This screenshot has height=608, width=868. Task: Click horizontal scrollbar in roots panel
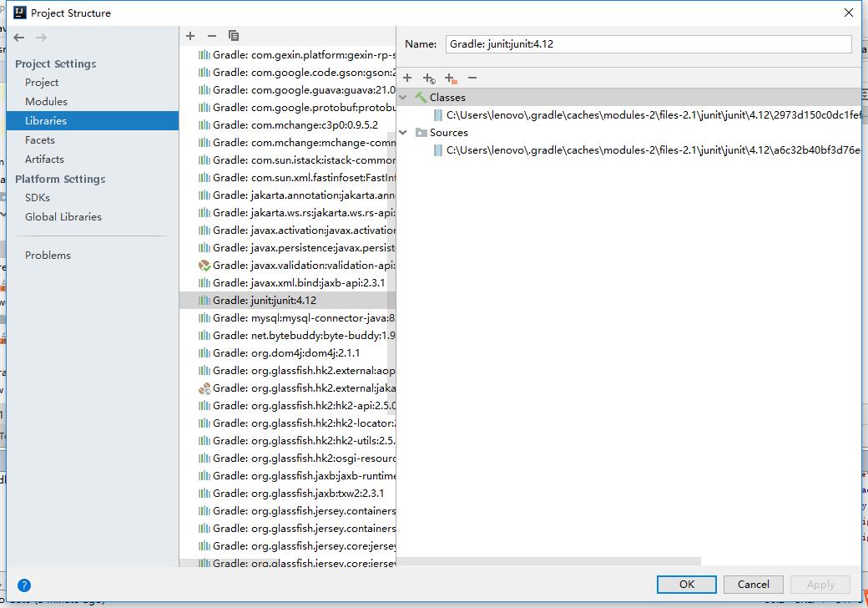(549, 561)
